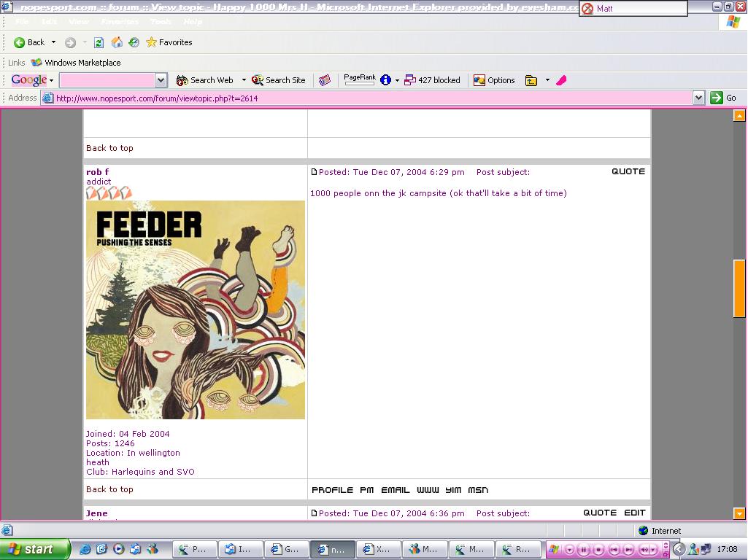Quote rob f's 6:29 pm post
The height and width of the screenshot is (560, 748).
point(628,171)
